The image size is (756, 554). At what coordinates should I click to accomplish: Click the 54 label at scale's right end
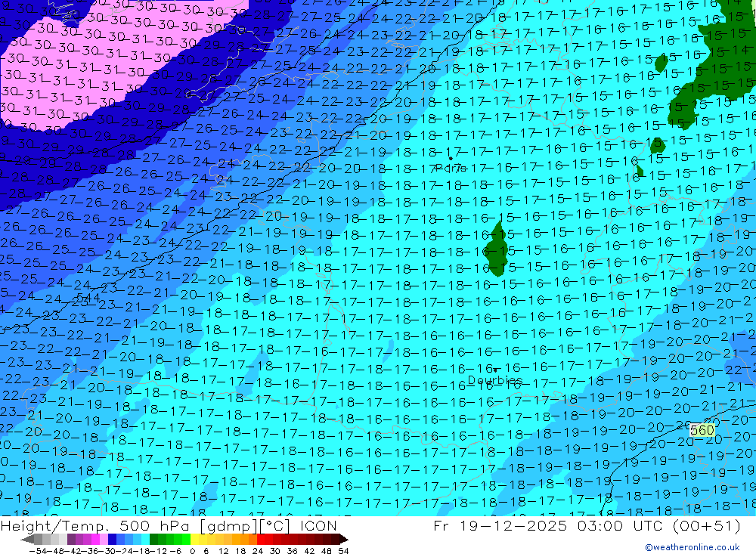coord(343,551)
